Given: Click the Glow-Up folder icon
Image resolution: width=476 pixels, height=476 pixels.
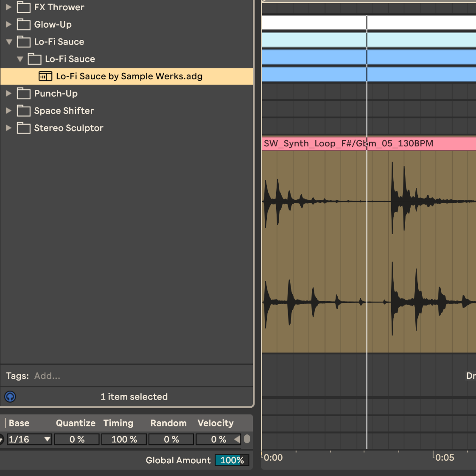Looking at the screenshot, I should tap(24, 25).
